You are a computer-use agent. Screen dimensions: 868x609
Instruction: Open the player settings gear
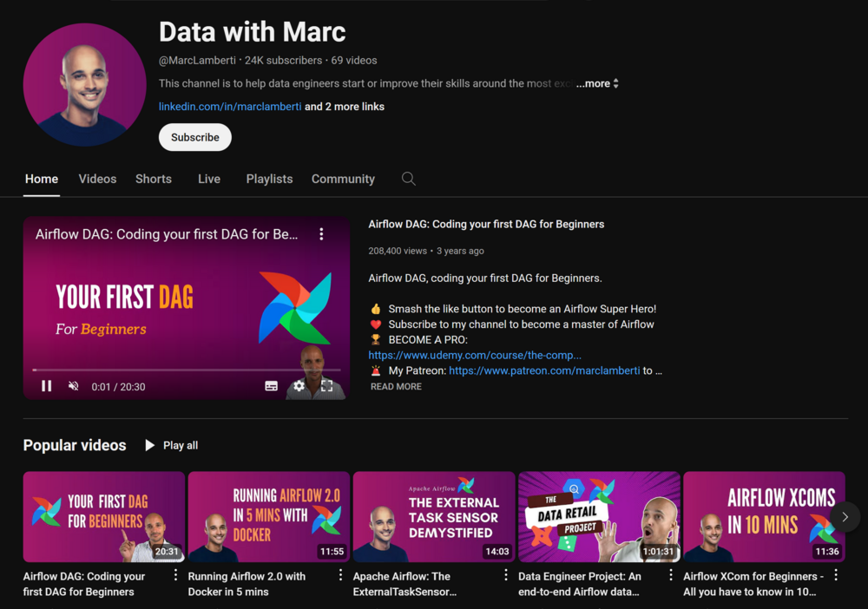click(x=299, y=386)
